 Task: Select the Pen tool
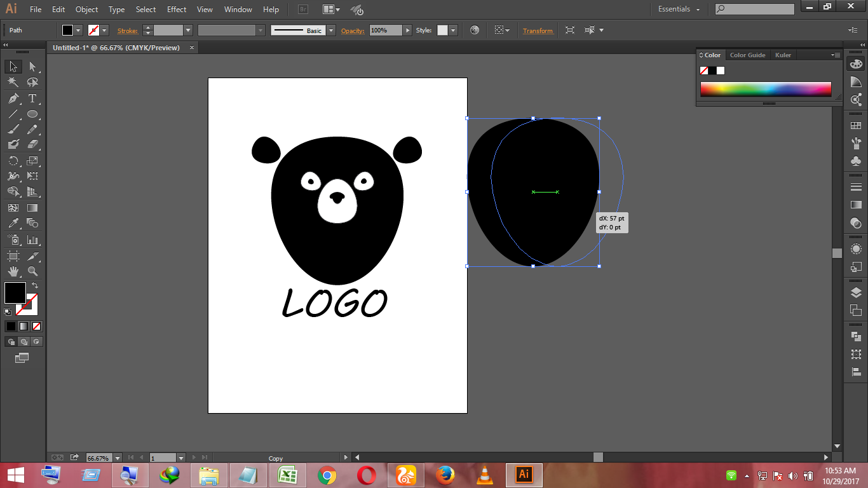click(13, 98)
